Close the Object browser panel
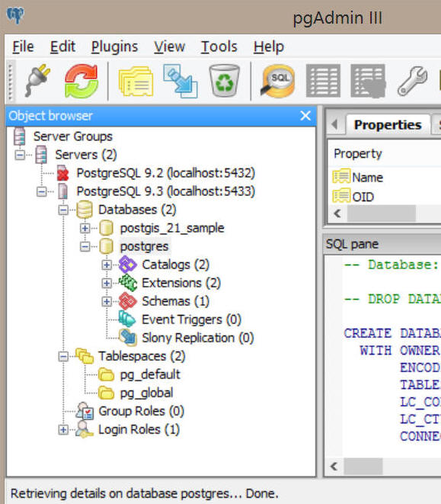Screen dimensions: 441x504 pos(305,116)
